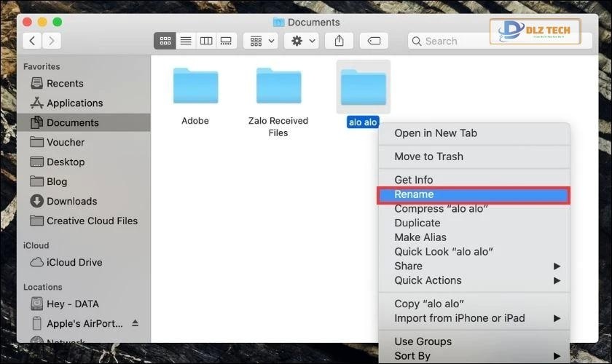The height and width of the screenshot is (364, 612).
Task: Open the group-by dropdown in toolbar
Action: click(262, 41)
